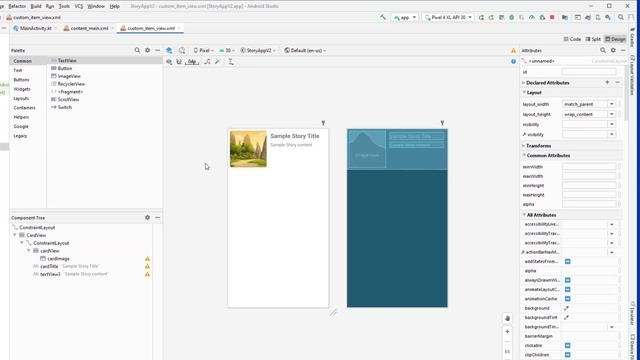Viewport: 640px width, 360px height.
Task: Select Containers category in Palette
Action: tap(24, 108)
